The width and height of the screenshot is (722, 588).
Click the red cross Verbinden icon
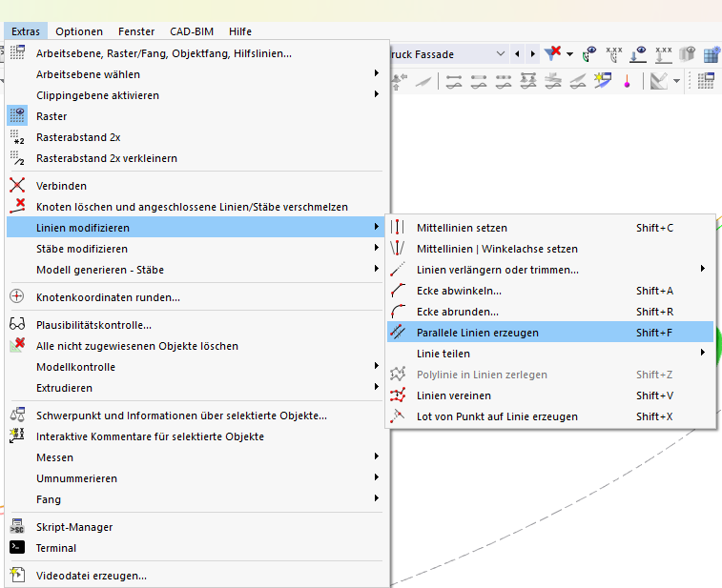(17, 186)
